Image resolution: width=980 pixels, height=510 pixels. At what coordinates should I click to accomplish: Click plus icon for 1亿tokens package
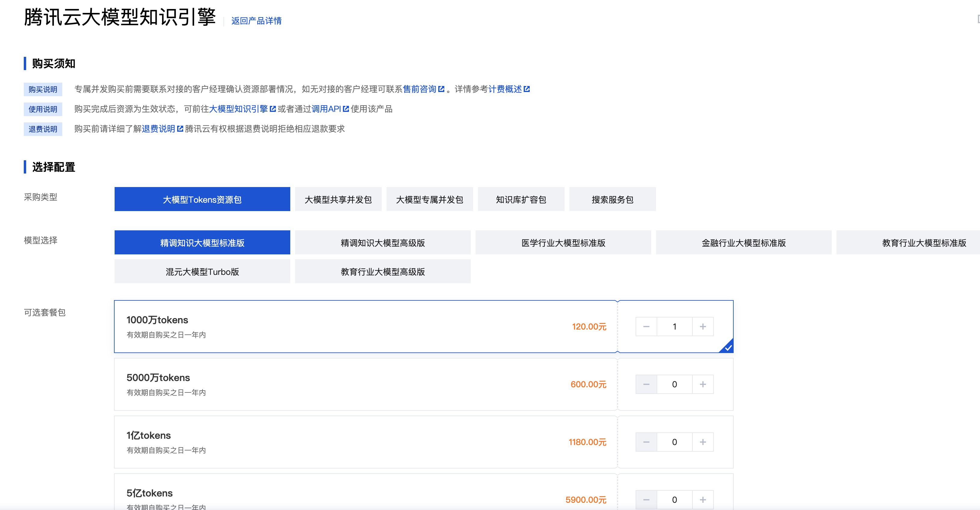point(703,442)
